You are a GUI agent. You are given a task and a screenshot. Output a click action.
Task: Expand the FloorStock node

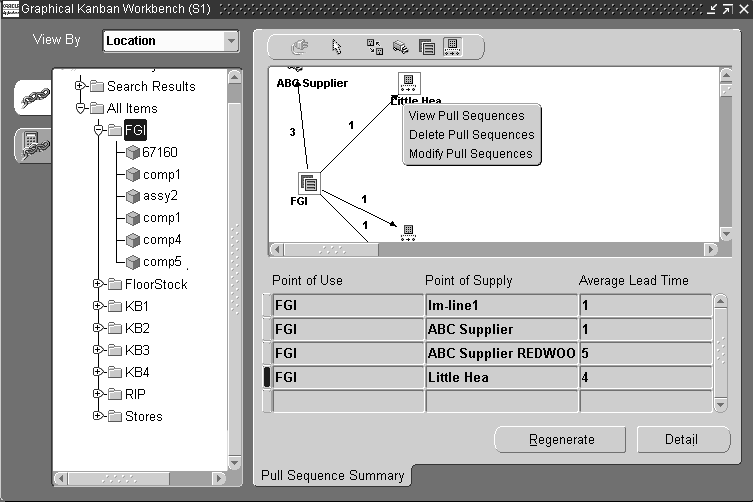[97, 284]
